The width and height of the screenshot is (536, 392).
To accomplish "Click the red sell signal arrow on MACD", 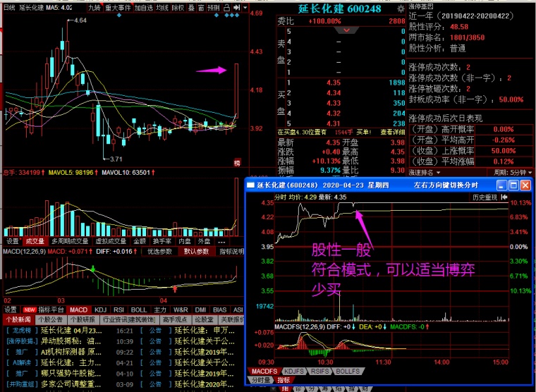I will 174,288.
